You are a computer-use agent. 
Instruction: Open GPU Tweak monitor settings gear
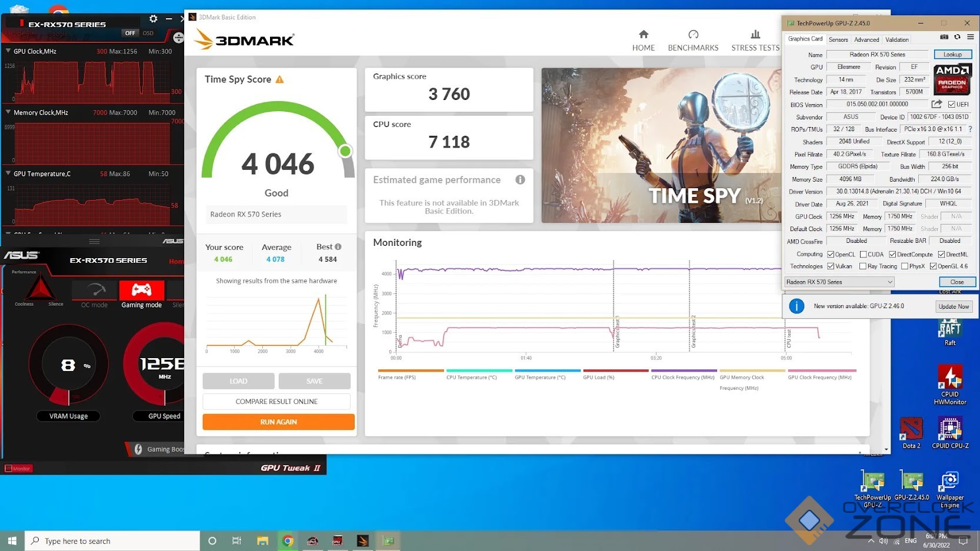coord(153,19)
